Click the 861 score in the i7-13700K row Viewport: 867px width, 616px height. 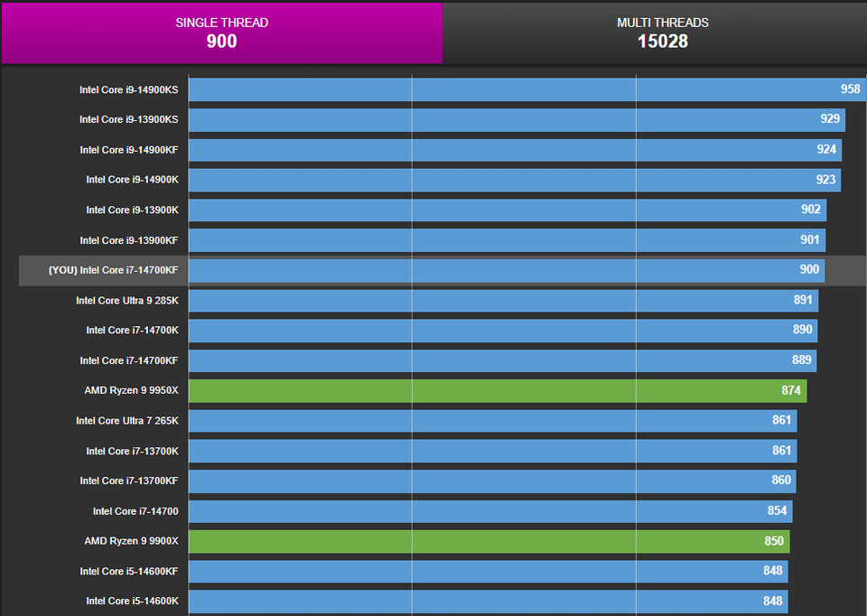click(x=782, y=451)
